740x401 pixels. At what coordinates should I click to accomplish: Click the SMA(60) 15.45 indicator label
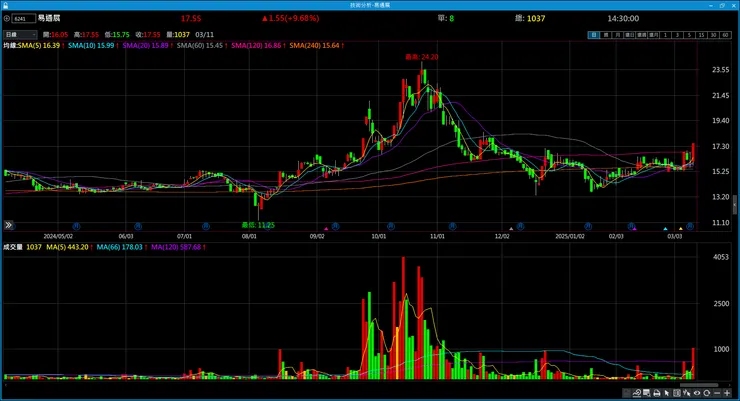coord(200,46)
